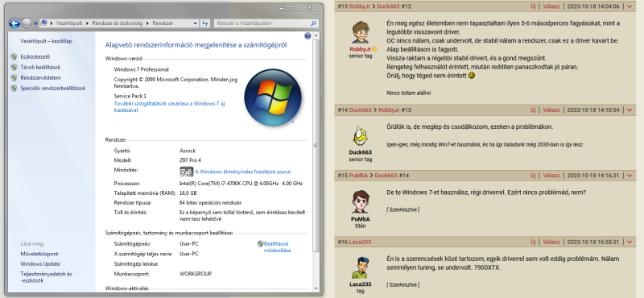Viewport: 644px width, 298px height.
Task: Click PuMbA avatar in post #15
Action: (x=360, y=202)
